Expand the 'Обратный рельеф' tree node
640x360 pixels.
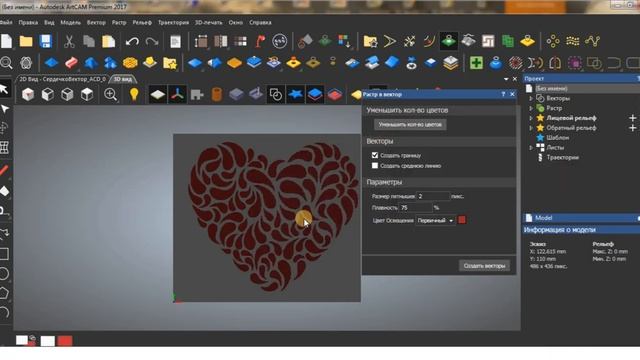point(531,128)
